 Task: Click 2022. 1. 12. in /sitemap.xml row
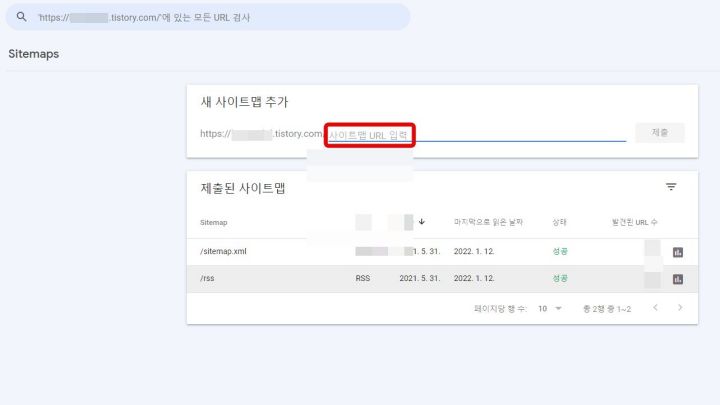point(474,251)
